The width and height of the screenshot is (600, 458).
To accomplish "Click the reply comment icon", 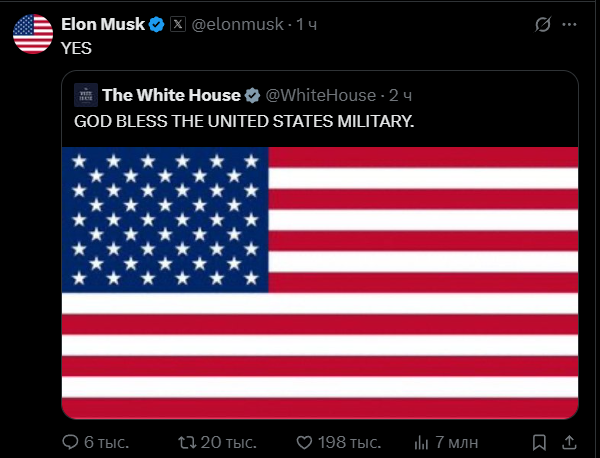I will (x=71, y=441).
